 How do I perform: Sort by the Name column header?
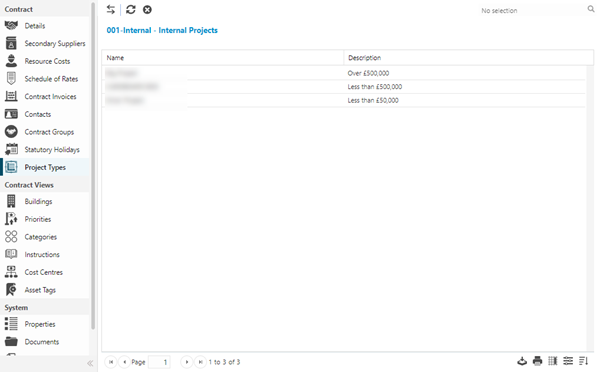click(223, 58)
